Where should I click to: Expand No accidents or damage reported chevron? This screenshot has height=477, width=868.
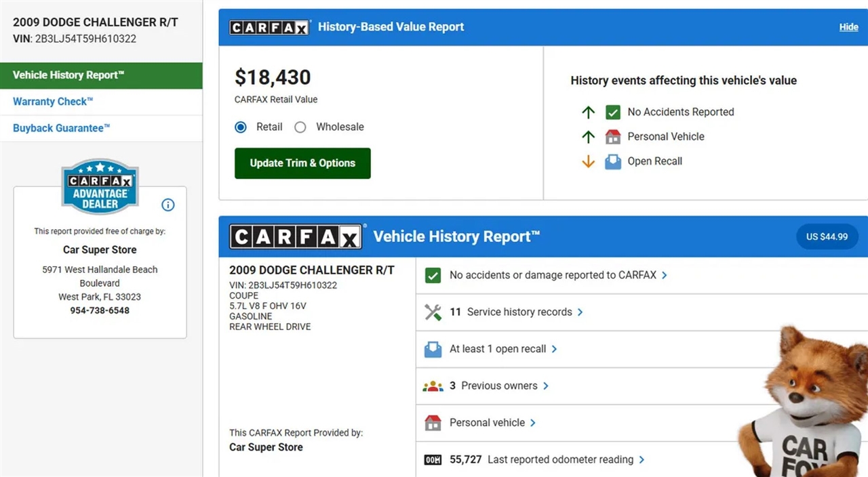tap(665, 276)
